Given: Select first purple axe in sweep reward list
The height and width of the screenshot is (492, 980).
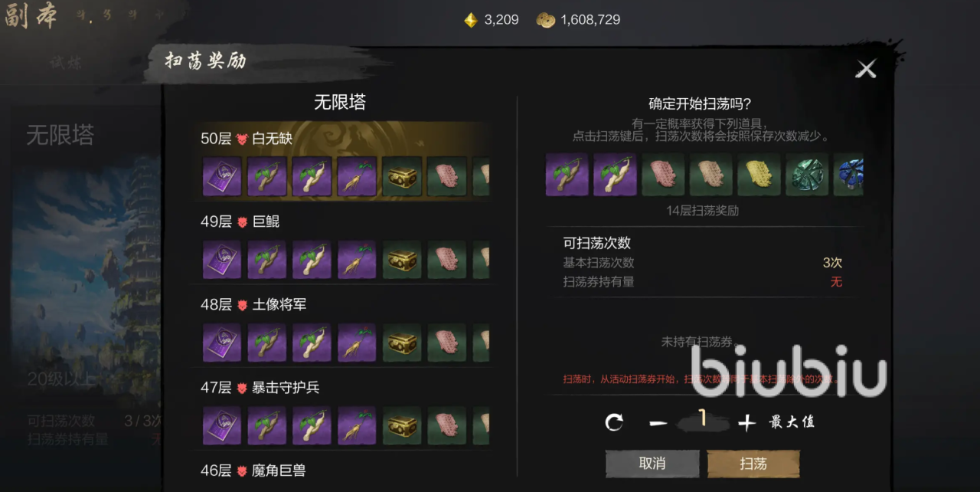Looking at the screenshot, I should point(567,174).
